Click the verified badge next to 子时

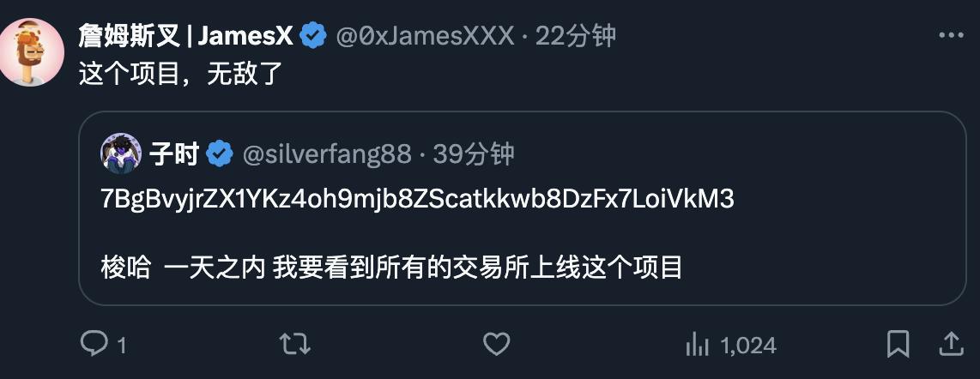(x=220, y=153)
